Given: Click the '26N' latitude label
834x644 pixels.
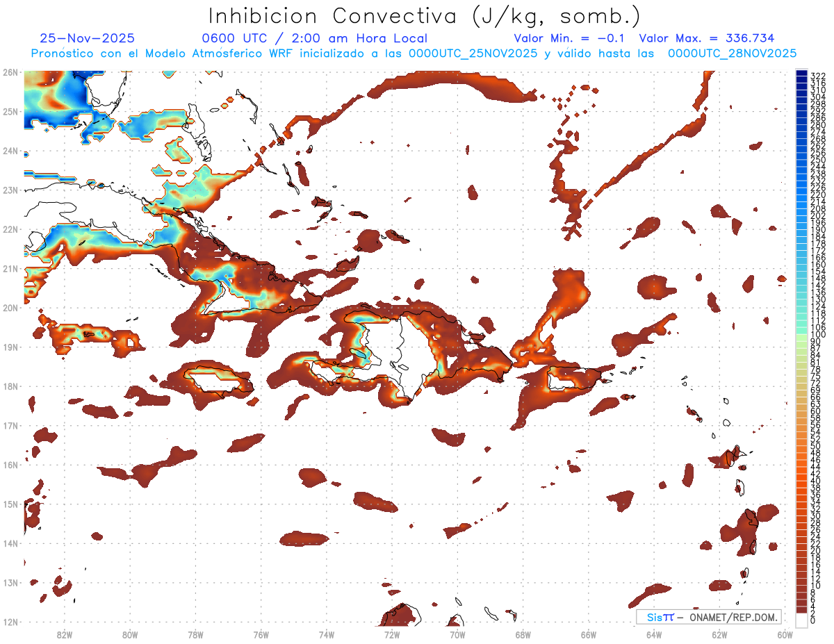Looking at the screenshot, I should click(10, 72).
